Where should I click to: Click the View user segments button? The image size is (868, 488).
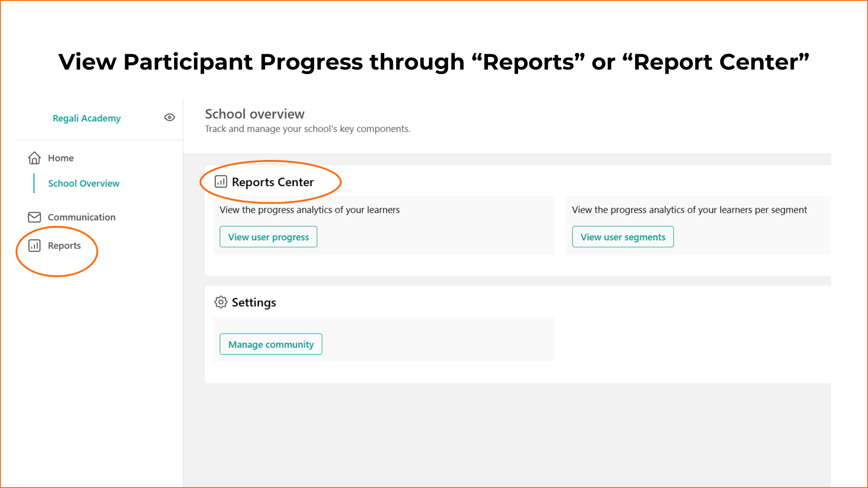[x=623, y=237]
